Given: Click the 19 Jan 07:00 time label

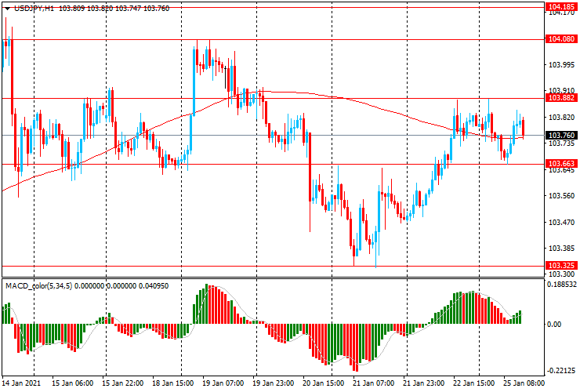Looking at the screenshot, I should point(223,383).
